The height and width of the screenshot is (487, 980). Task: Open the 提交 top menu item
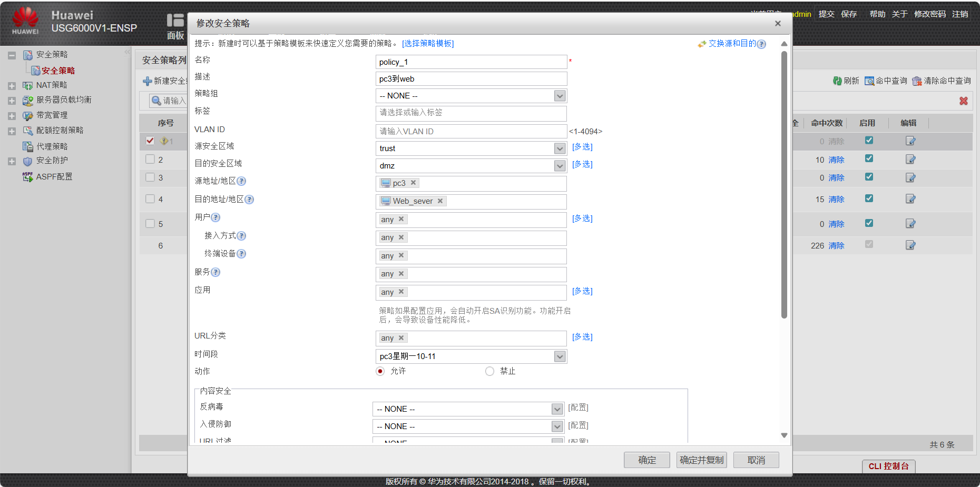pos(826,14)
